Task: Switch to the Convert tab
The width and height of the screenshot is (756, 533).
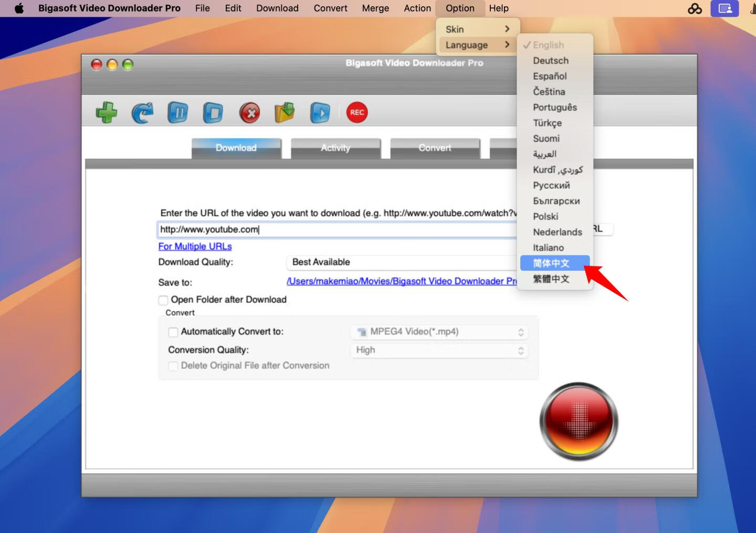Action: point(435,148)
